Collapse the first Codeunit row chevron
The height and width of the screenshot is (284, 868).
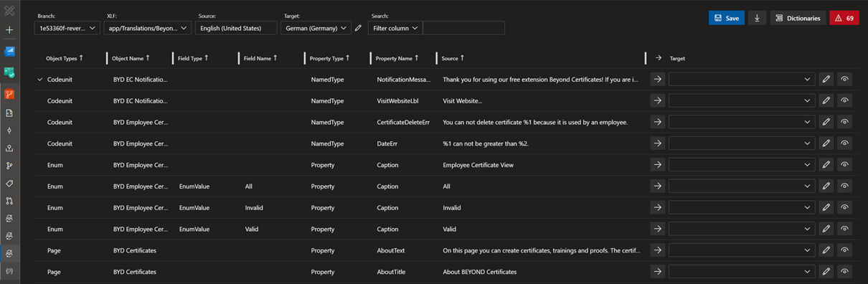click(40, 80)
